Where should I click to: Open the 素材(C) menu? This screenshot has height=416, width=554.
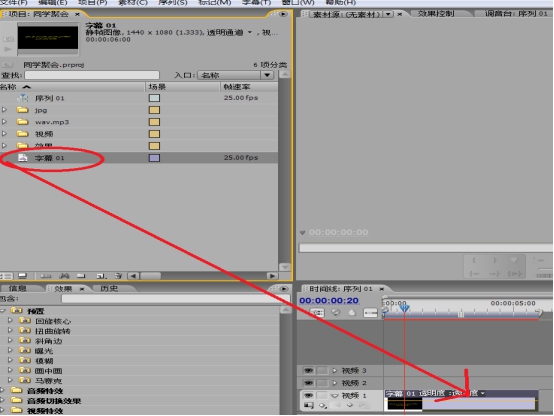133,2
